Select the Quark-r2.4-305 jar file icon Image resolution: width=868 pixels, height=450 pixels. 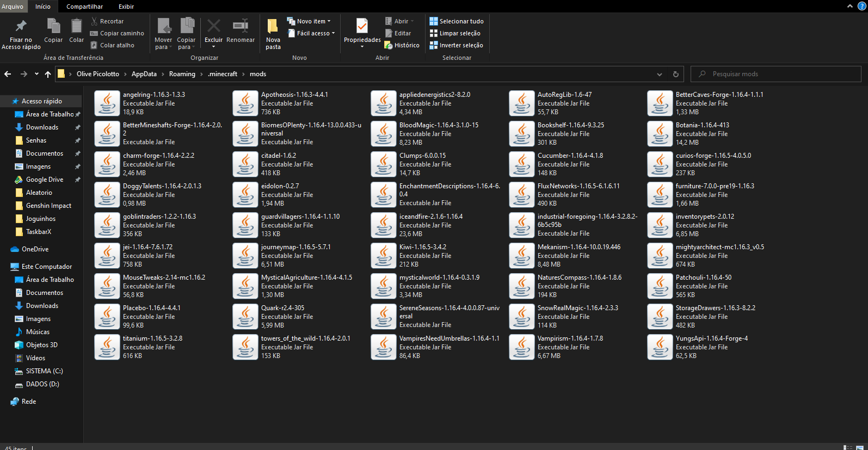(x=245, y=317)
